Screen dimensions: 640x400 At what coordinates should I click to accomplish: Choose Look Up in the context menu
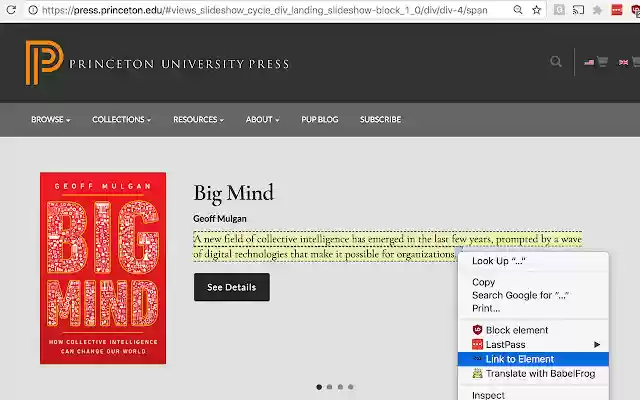point(533,261)
